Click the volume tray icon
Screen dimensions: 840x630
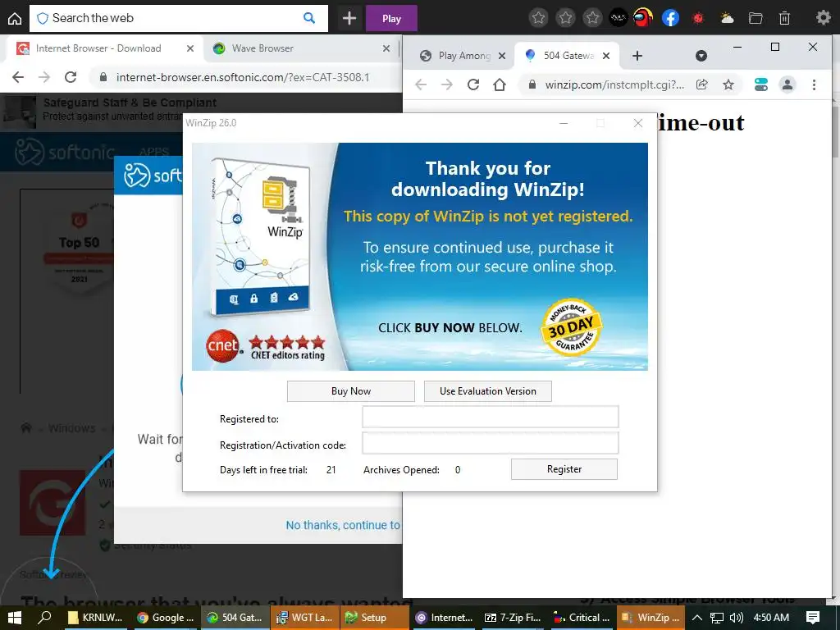click(737, 618)
